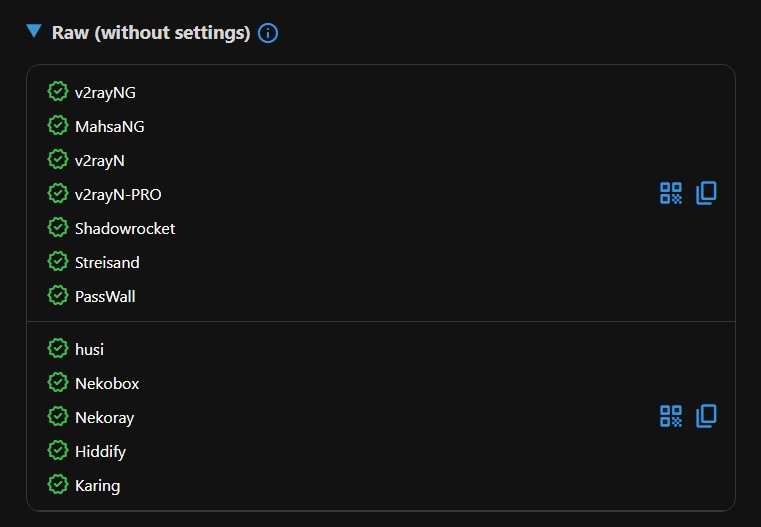Show QR code for v2rayNG group

(671, 193)
